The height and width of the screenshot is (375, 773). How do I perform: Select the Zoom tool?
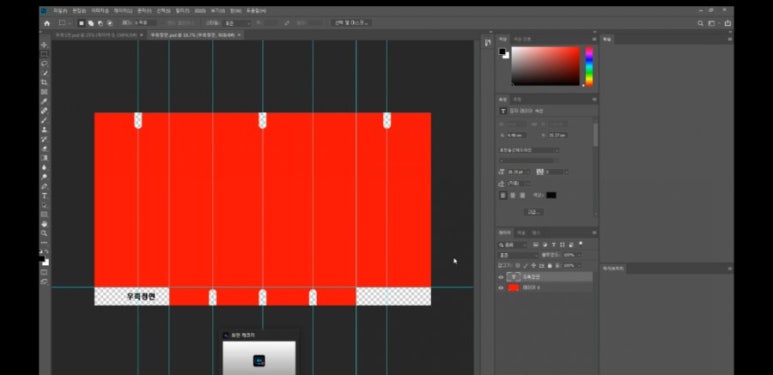coord(44,233)
